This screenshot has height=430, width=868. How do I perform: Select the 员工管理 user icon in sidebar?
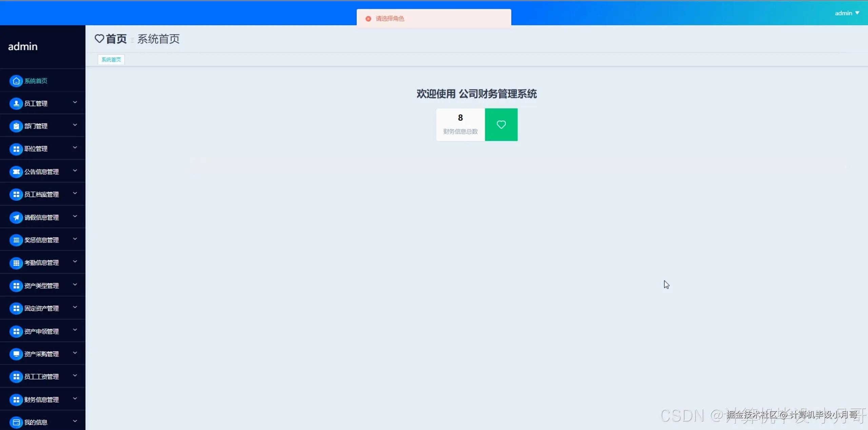pyautogui.click(x=16, y=103)
